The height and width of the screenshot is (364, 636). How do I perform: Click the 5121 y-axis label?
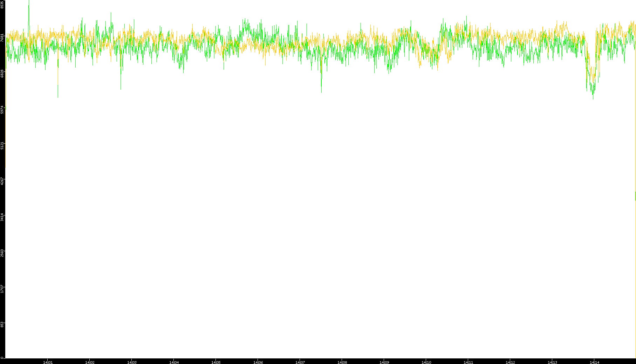pos(2,145)
